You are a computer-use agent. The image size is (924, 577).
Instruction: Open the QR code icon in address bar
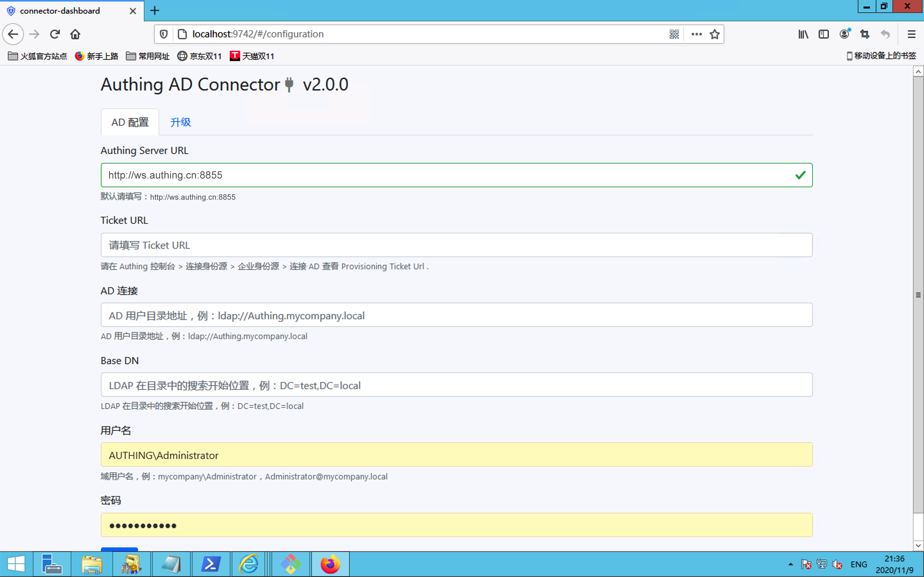point(674,34)
